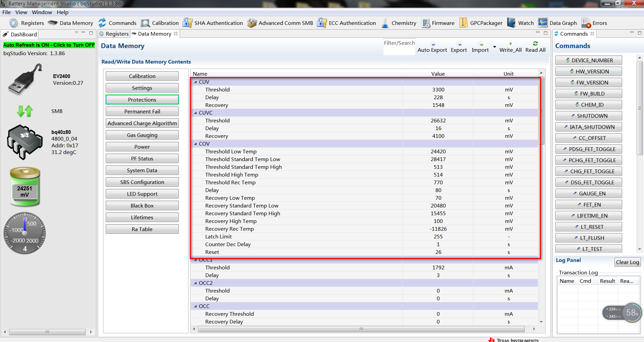Click the data memory horizontal scrollbar
Image resolution: width=644 pixels, height=342 pixels.
[x=361, y=329]
